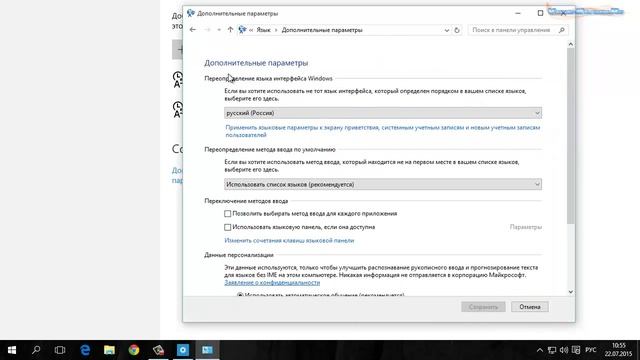Open network tray icon
The width and height of the screenshot is (640, 360).
(552, 350)
